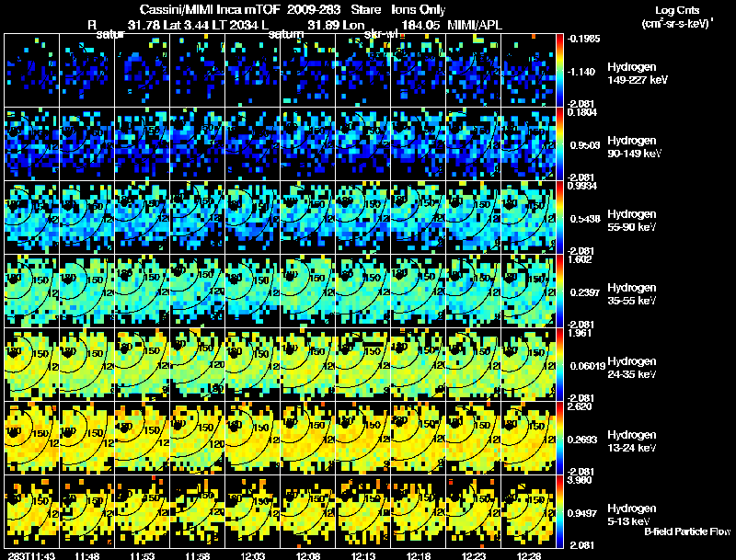Click the 12:03 time marker
The width and height of the screenshot is (736, 560).
[x=252, y=554]
